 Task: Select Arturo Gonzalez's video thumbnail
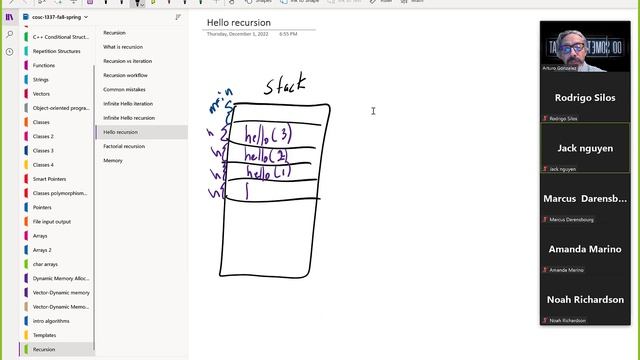click(585, 47)
